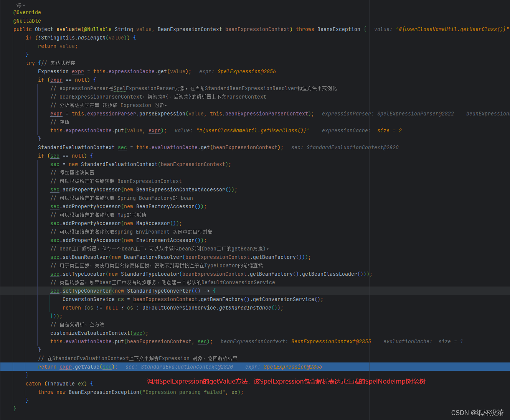
Task: Click the evaluationCache.put call
Action: click(x=95, y=341)
